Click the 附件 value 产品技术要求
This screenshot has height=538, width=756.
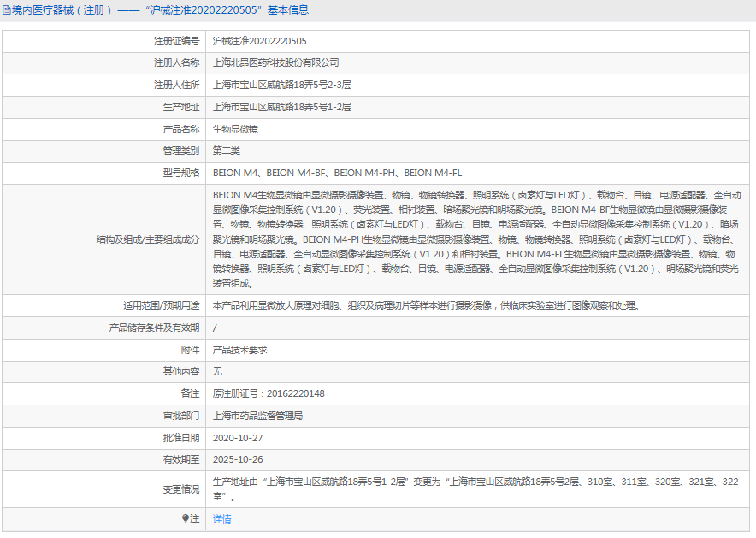pos(243,350)
